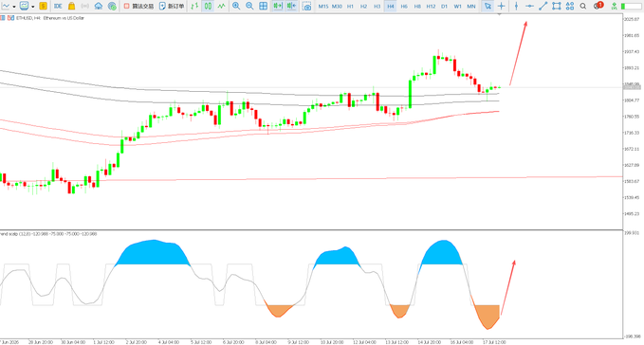
Task: Click the 新订单 new order button
Action: pyautogui.click(x=172, y=6)
